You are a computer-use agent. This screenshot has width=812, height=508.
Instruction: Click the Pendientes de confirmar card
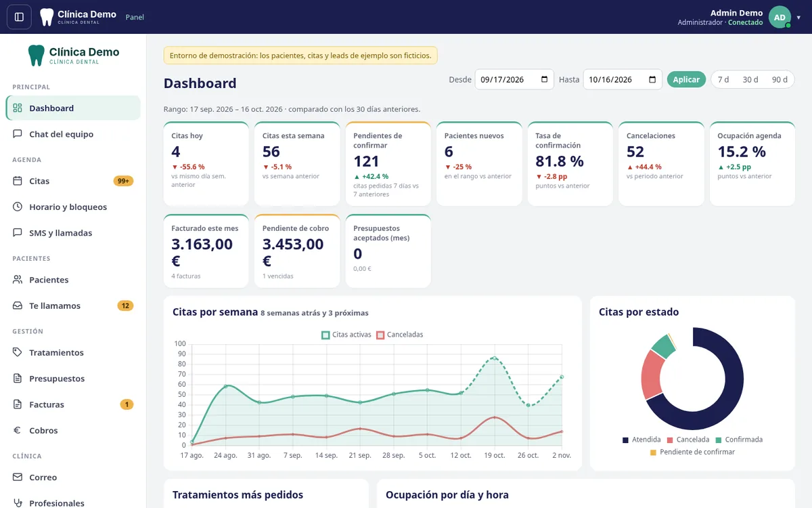click(388, 163)
